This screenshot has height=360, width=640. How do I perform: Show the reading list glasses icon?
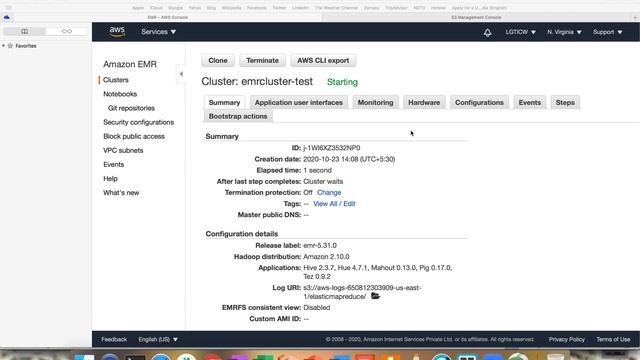(x=67, y=31)
